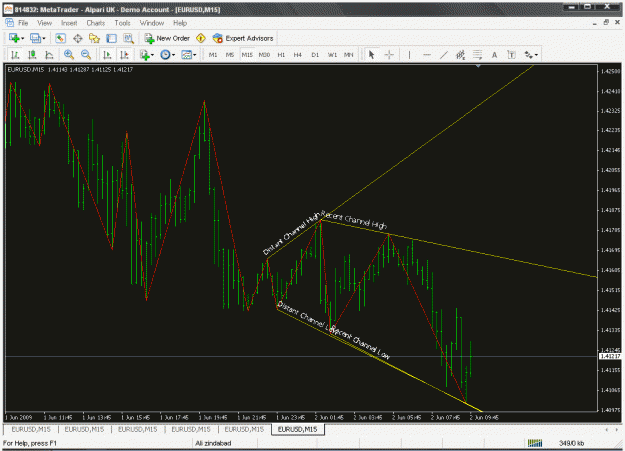Screen dimensions: 625x451
Task: Select the Text Label tool
Action: coord(511,55)
